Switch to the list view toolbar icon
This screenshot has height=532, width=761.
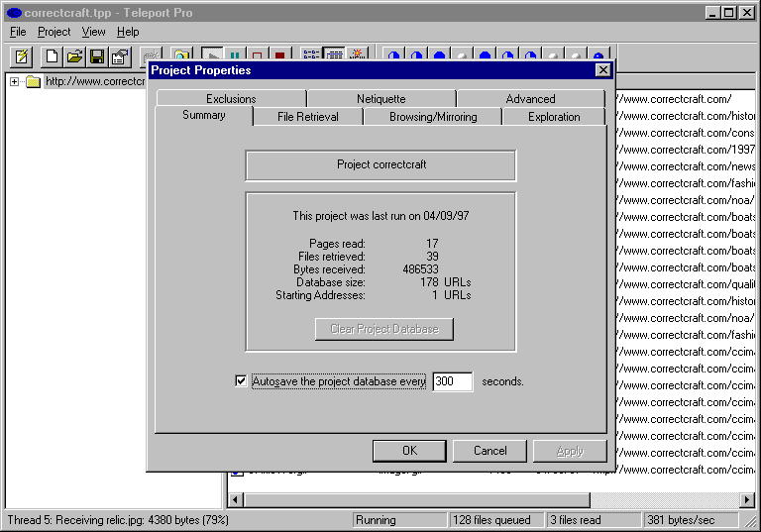(x=311, y=53)
